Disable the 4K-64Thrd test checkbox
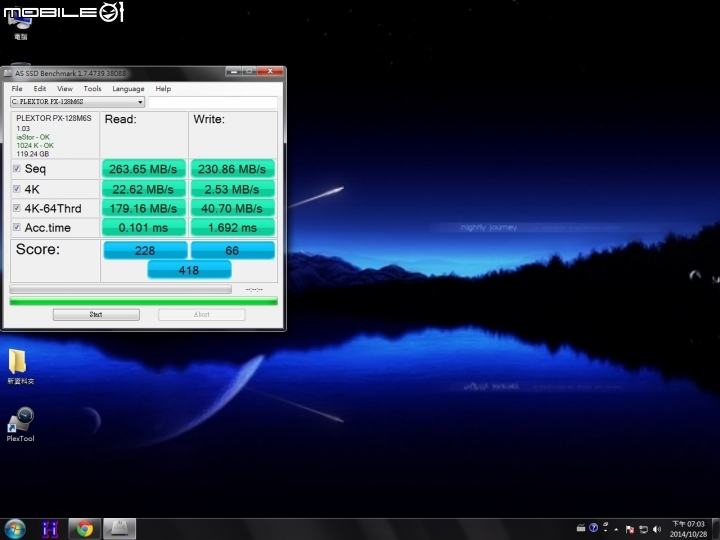This screenshot has width=720, height=540. [x=17, y=208]
